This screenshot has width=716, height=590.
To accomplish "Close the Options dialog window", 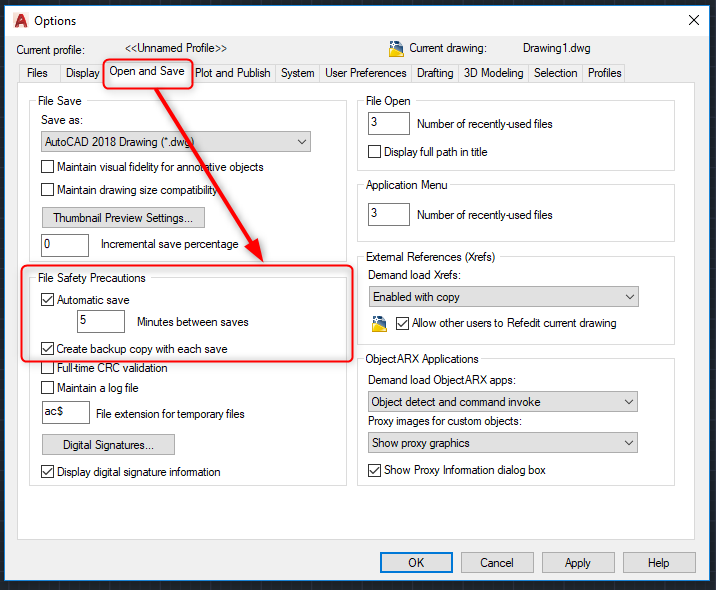I will point(693,20).
